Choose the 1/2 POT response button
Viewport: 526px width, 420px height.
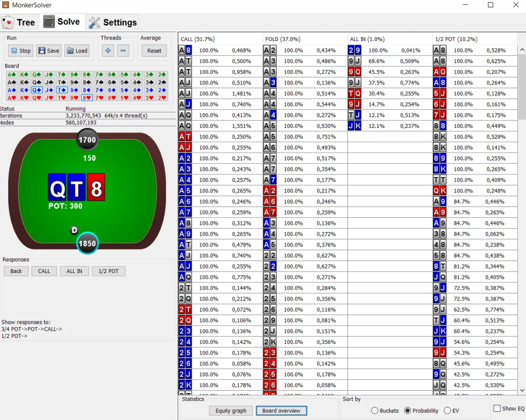109,271
